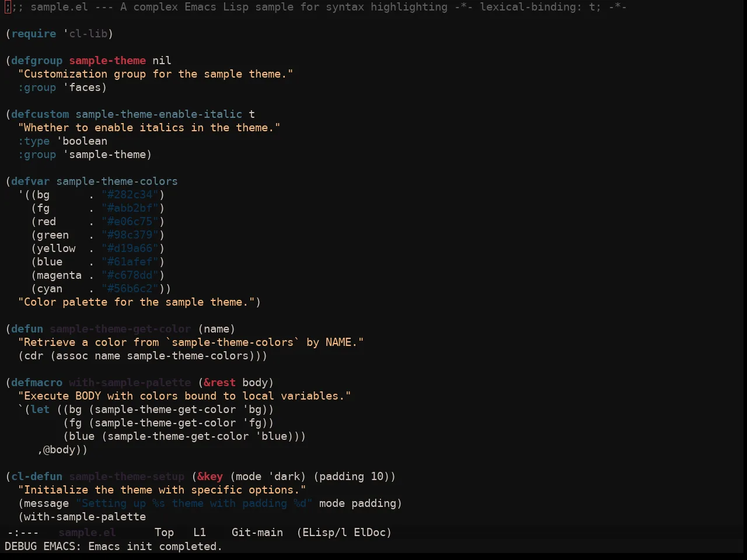Click the 'dark default mode value

tap(284, 477)
